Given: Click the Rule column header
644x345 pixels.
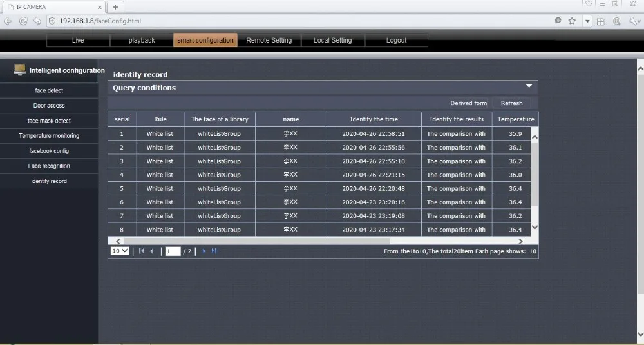Looking at the screenshot, I should (x=160, y=119).
